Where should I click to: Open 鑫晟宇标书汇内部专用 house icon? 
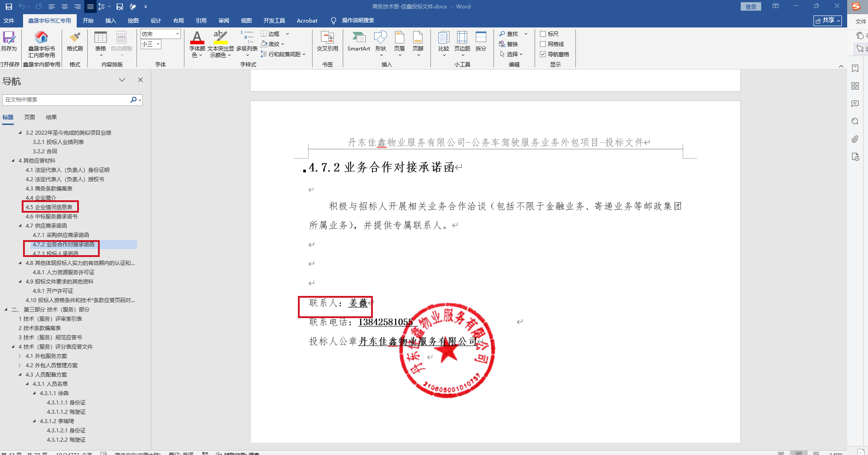(x=42, y=44)
